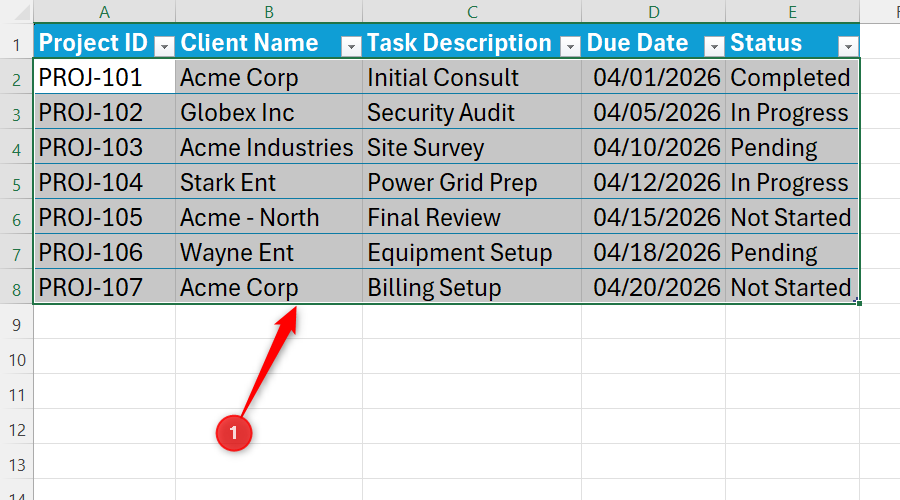
Task: Click the Project ID header cell
Action: pyautogui.click(x=104, y=41)
